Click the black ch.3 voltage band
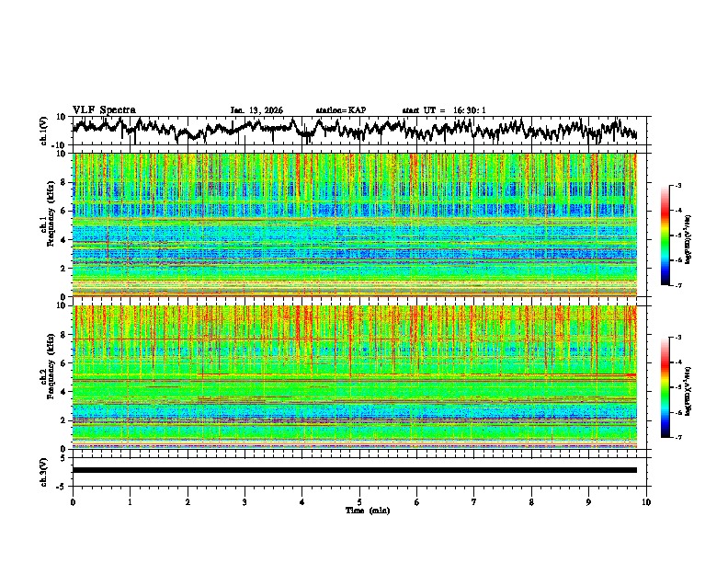This screenshot has height=563, width=728. click(354, 470)
